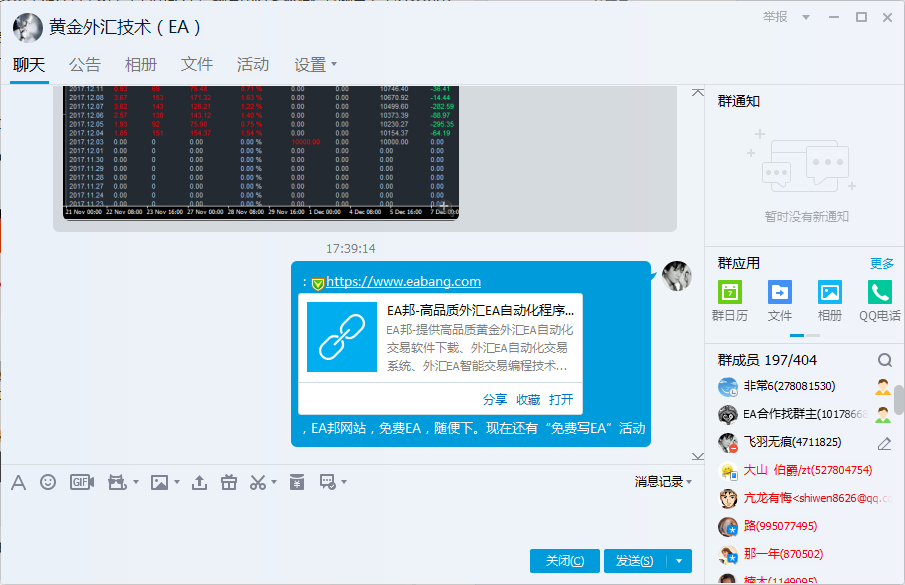Click the send picture icon

pos(159,482)
